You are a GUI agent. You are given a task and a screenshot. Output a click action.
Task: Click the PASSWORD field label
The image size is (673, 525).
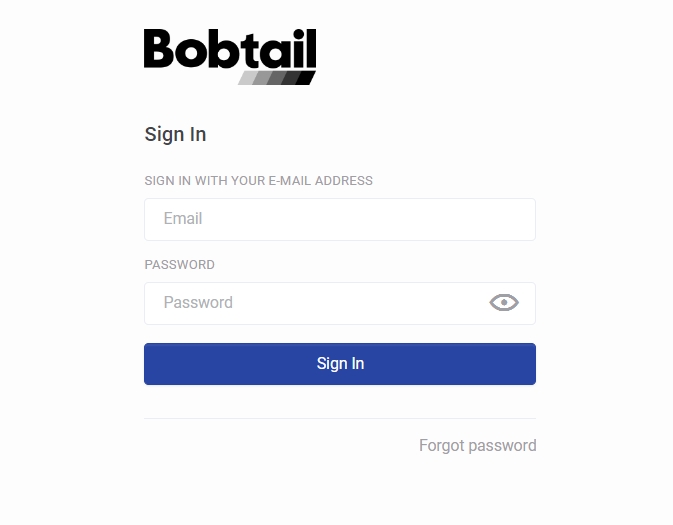click(179, 264)
